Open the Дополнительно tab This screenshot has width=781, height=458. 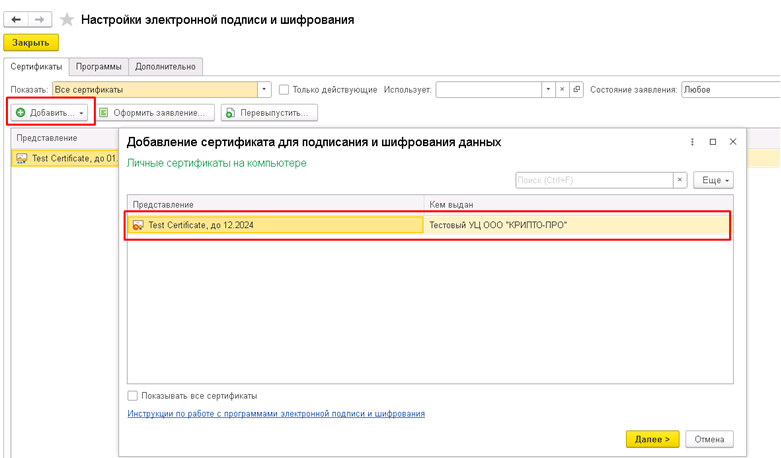pos(167,67)
